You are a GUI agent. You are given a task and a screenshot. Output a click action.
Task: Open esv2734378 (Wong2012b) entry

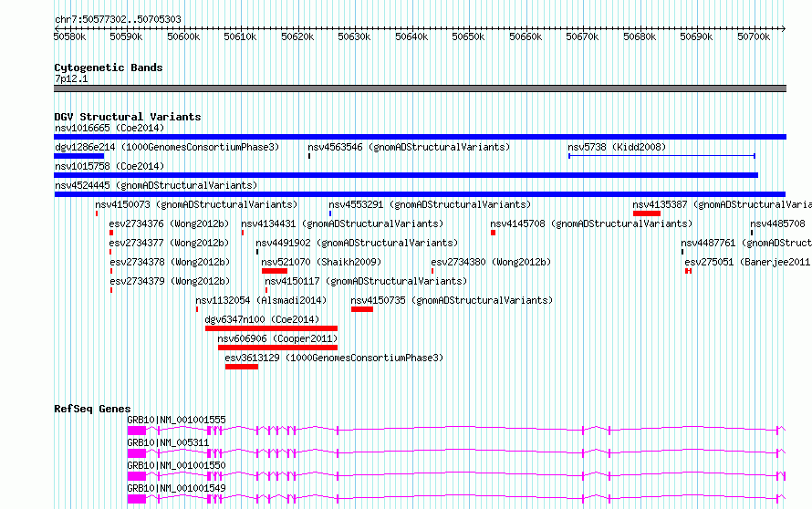click(170, 262)
